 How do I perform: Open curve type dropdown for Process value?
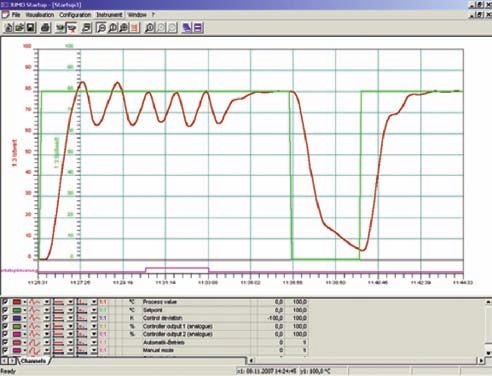coord(47,302)
